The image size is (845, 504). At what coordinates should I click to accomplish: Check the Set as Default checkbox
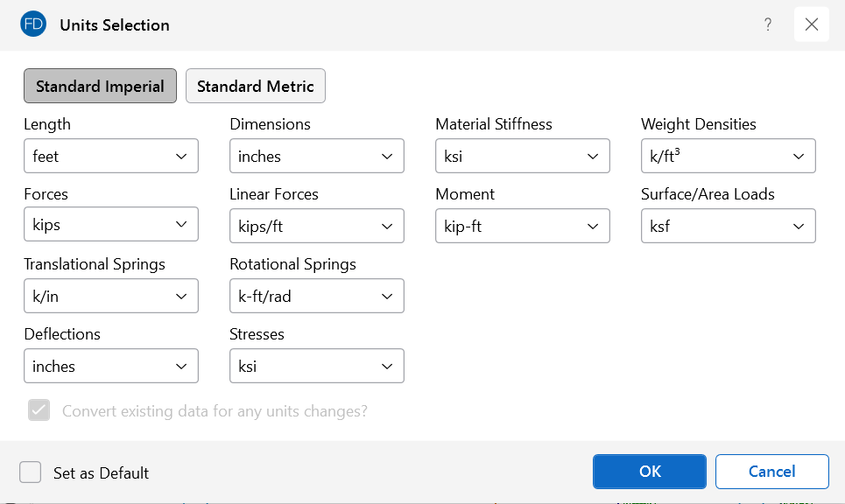[x=31, y=472]
